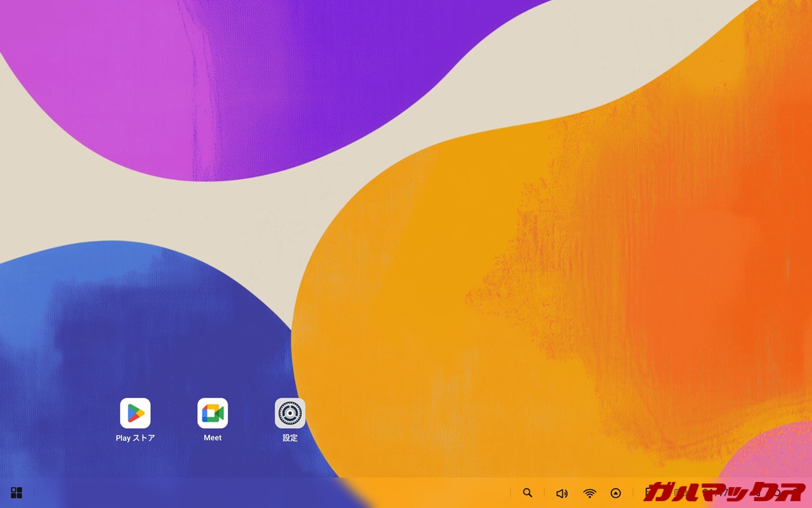Open volume control via speaker icon

pyautogui.click(x=561, y=493)
